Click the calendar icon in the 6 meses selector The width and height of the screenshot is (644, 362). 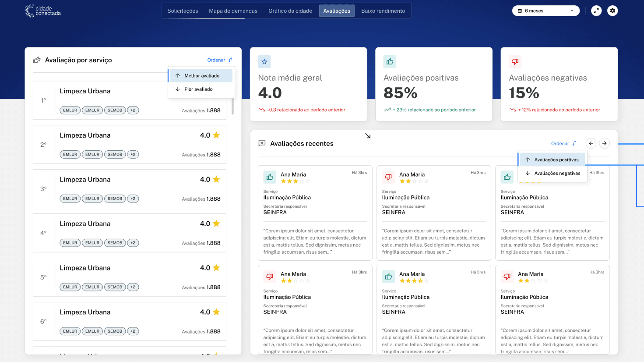tap(520, 11)
